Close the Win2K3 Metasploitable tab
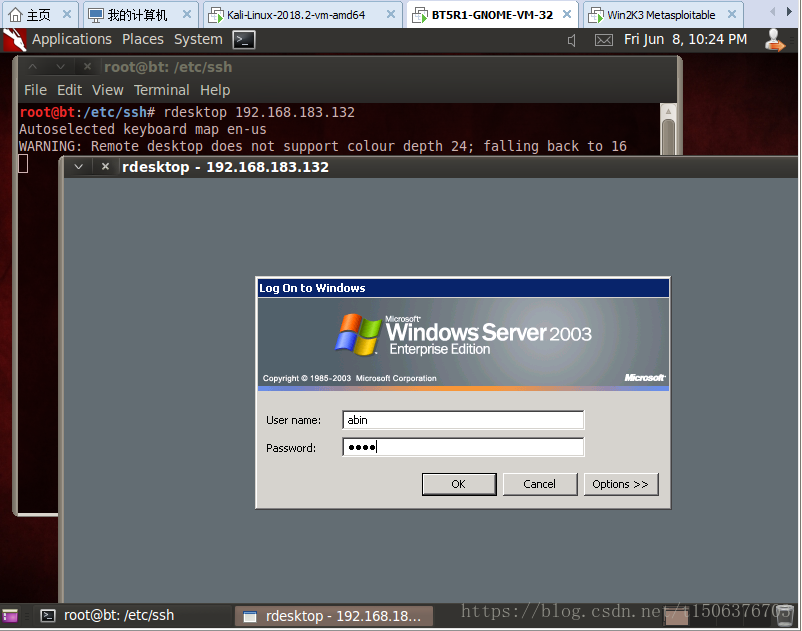Image resolution: width=802 pixels, height=631 pixels. click(x=732, y=14)
